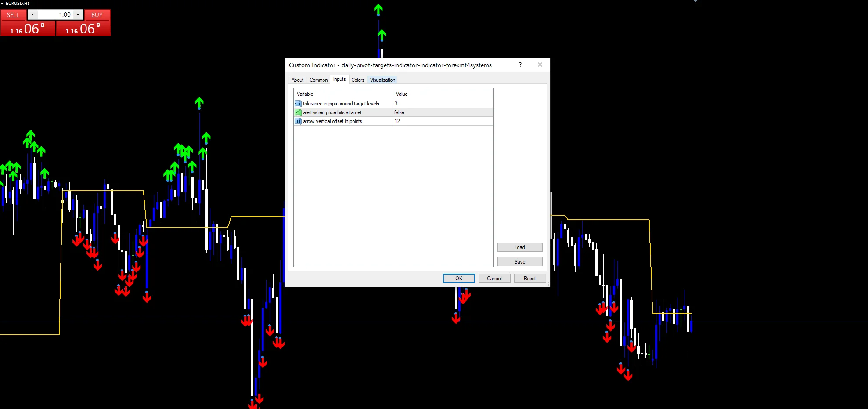Click the OK button
The width and height of the screenshot is (868, 409).
click(x=459, y=279)
